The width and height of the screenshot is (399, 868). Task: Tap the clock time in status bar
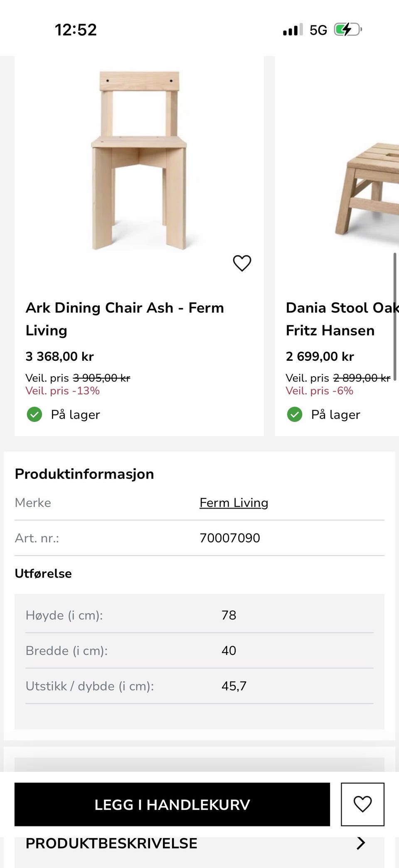click(x=76, y=30)
